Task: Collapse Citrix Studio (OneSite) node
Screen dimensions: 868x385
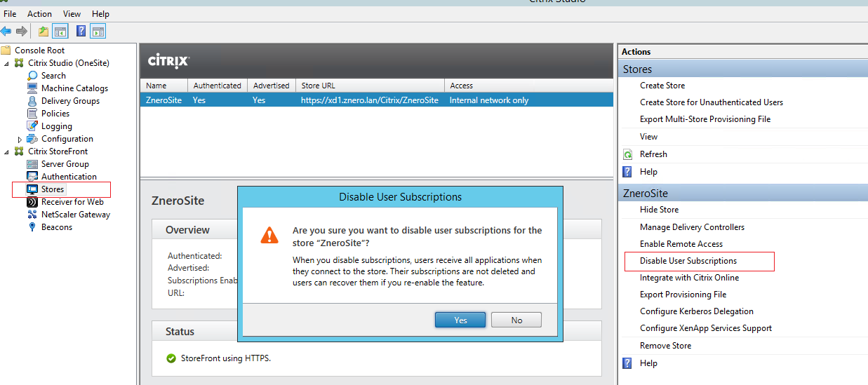Action: click(x=7, y=64)
